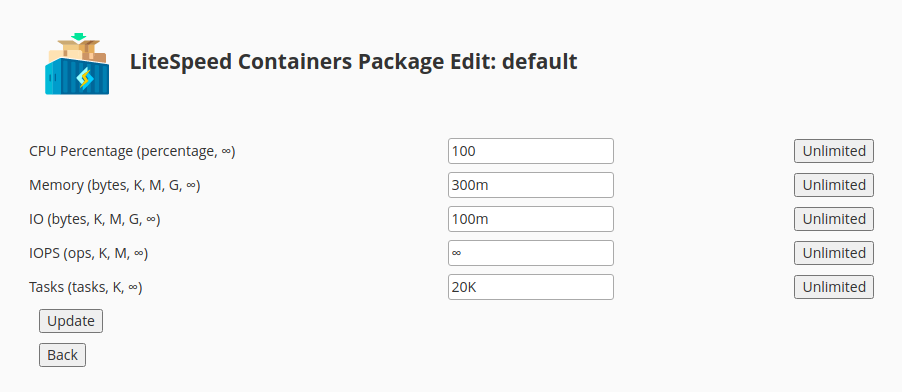Click the CPU Percentage label
The image size is (902, 392).
(132, 151)
